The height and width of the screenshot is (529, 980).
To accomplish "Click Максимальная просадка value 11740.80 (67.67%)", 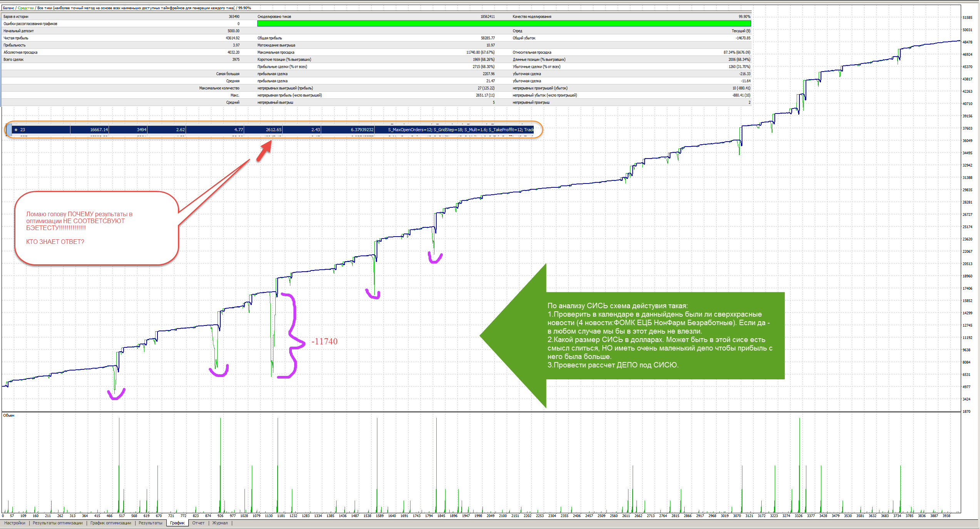I will (480, 52).
